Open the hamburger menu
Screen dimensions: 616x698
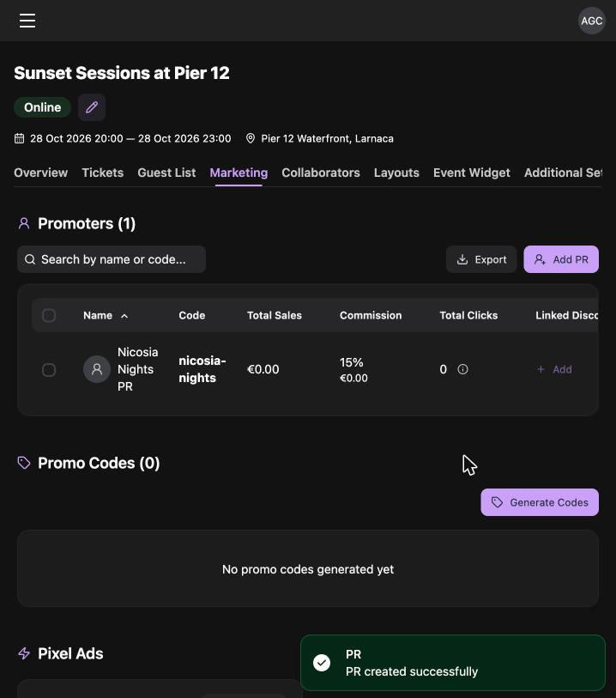coord(27,21)
